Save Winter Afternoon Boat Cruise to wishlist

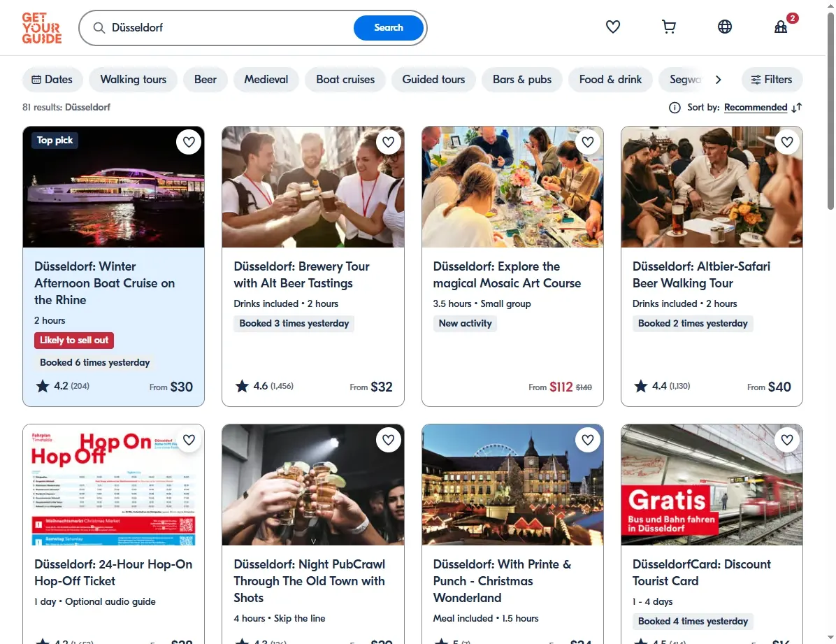pyautogui.click(x=189, y=142)
